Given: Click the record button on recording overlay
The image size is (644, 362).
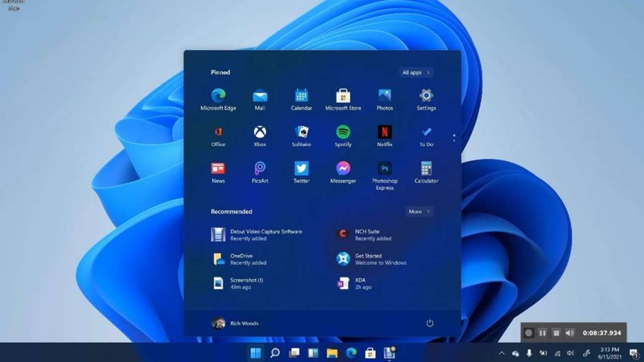Looking at the screenshot, I should (528, 333).
